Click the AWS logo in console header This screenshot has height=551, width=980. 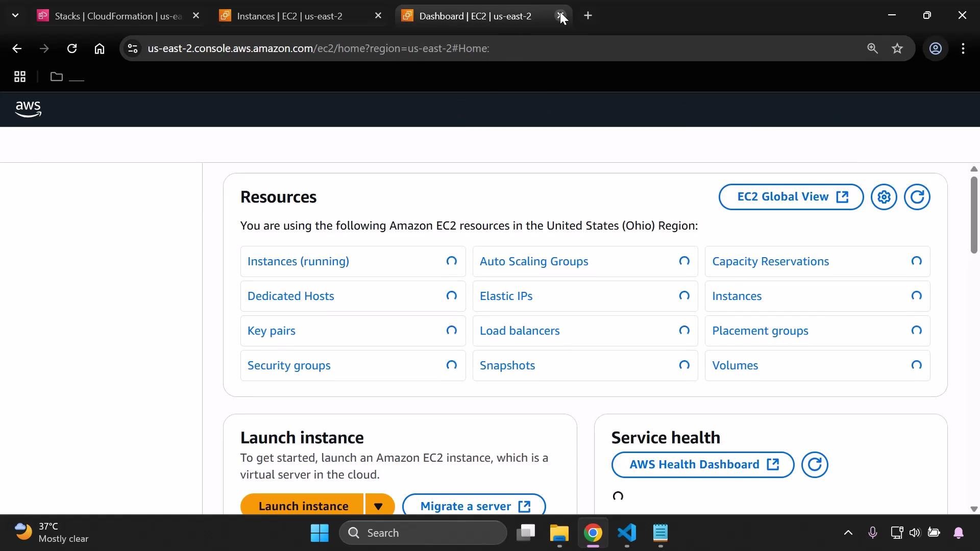point(28,109)
